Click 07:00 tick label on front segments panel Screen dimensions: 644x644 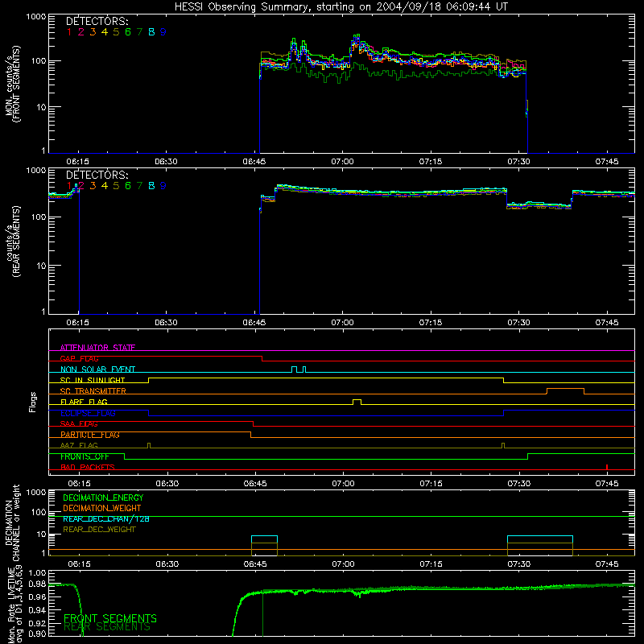(x=343, y=162)
